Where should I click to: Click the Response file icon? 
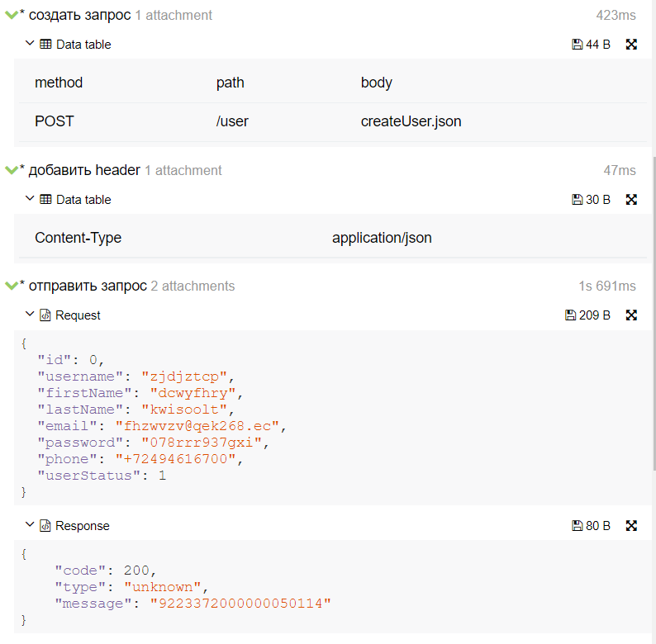[x=45, y=526]
